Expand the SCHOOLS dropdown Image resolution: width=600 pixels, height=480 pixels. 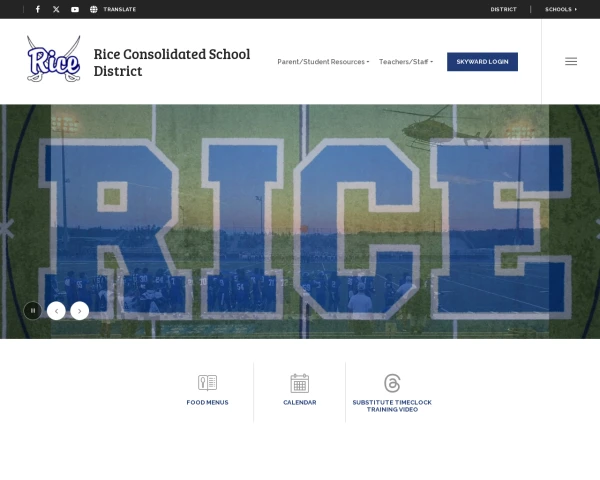coord(561,9)
